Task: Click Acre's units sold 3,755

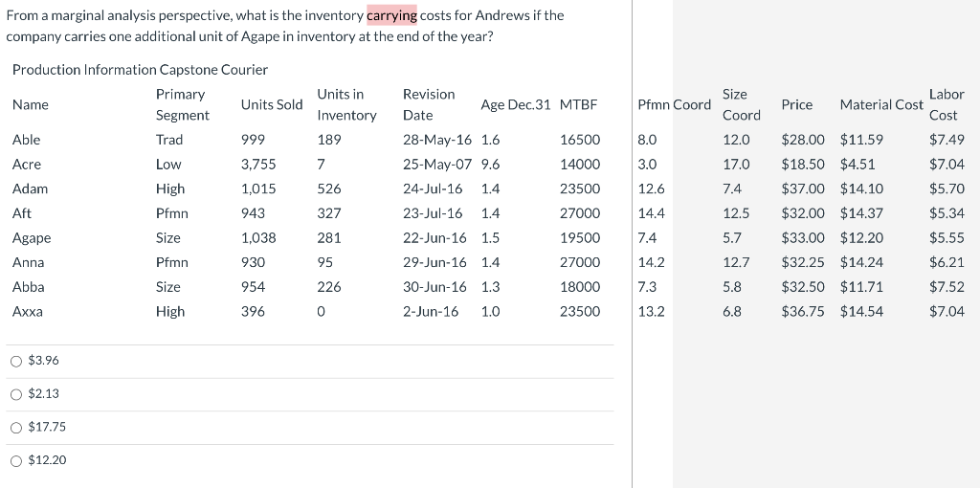Action: 258,165
